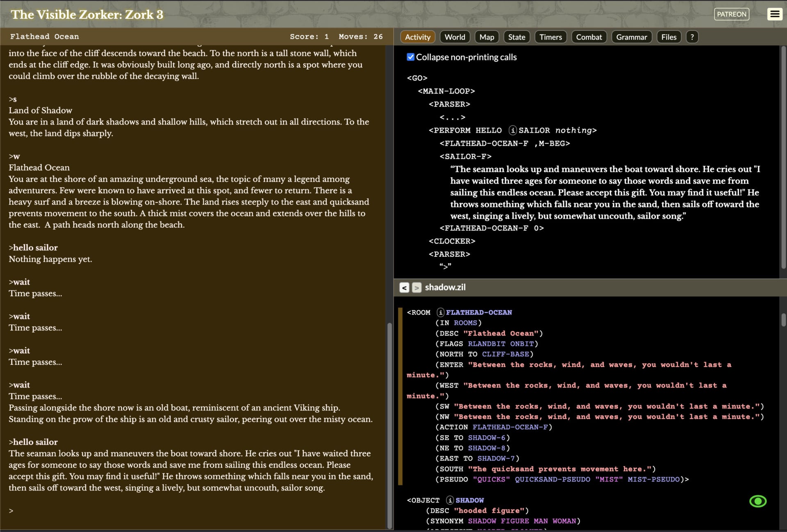This screenshot has height=532, width=787.
Task: Click the ONBIT flag link
Action: 522,344
